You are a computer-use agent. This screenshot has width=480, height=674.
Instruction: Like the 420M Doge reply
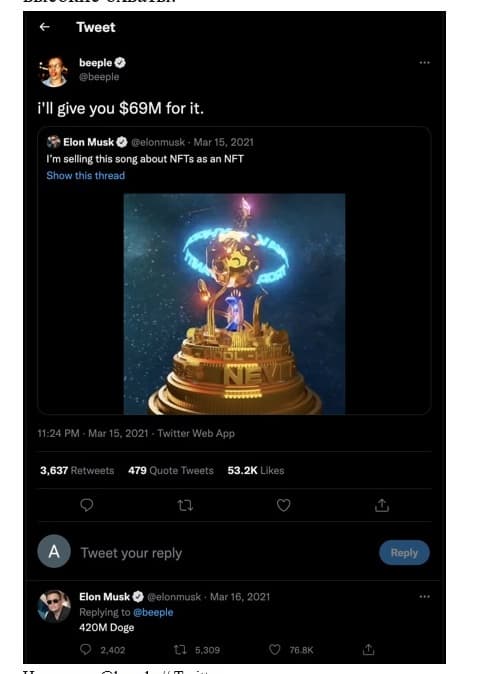coord(275,649)
